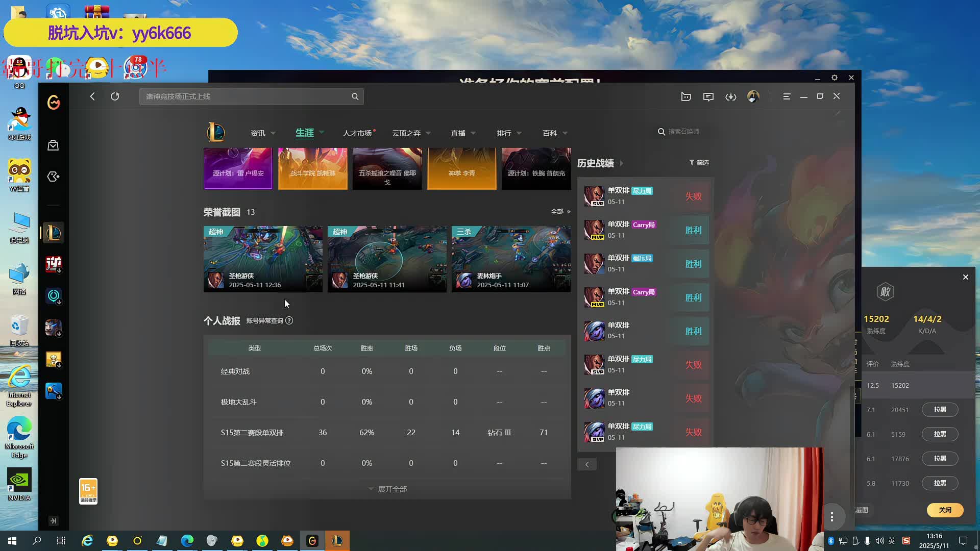This screenshot has height=551, width=980.
Task: Refresh the page with reload icon
Action: pyautogui.click(x=115, y=96)
